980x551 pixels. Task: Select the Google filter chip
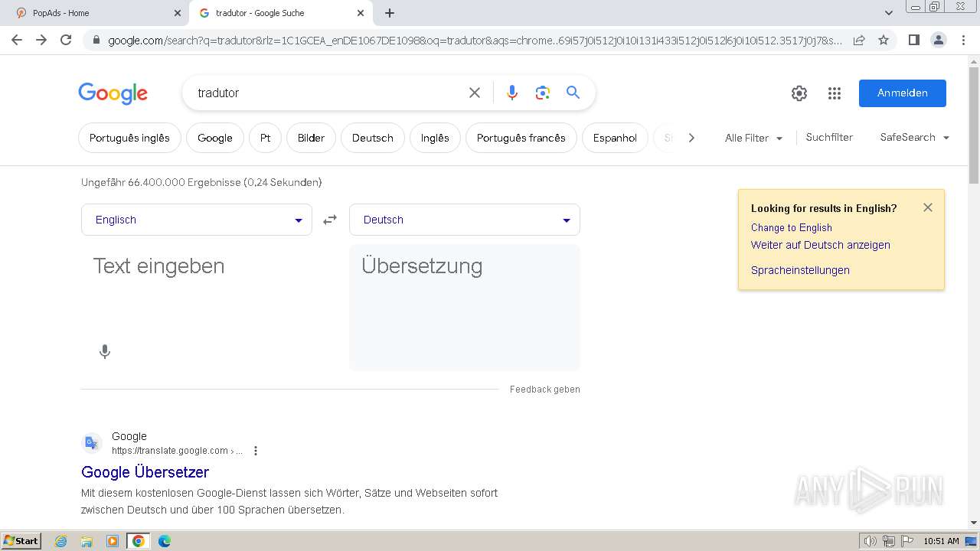click(x=215, y=138)
